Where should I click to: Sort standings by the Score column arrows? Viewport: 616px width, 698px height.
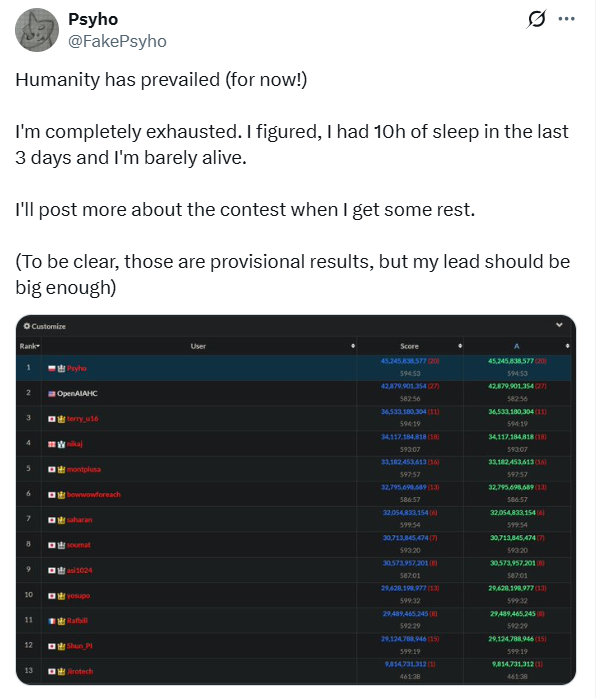460,346
